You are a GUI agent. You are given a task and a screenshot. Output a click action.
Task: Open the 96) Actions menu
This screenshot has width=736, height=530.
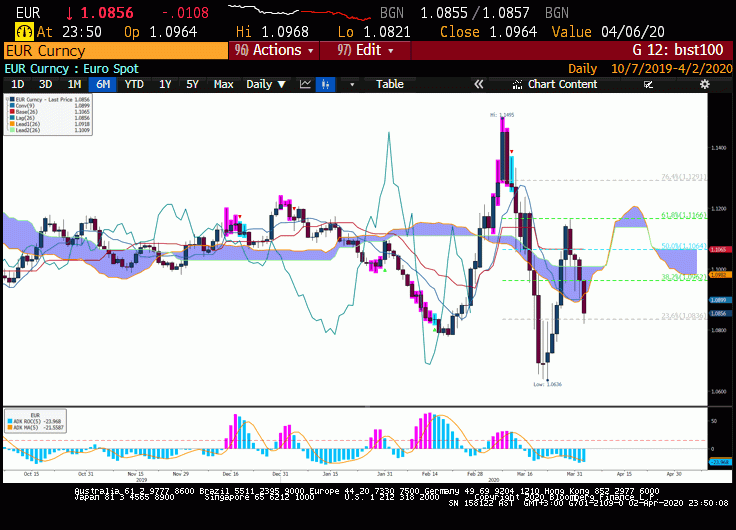click(x=274, y=50)
